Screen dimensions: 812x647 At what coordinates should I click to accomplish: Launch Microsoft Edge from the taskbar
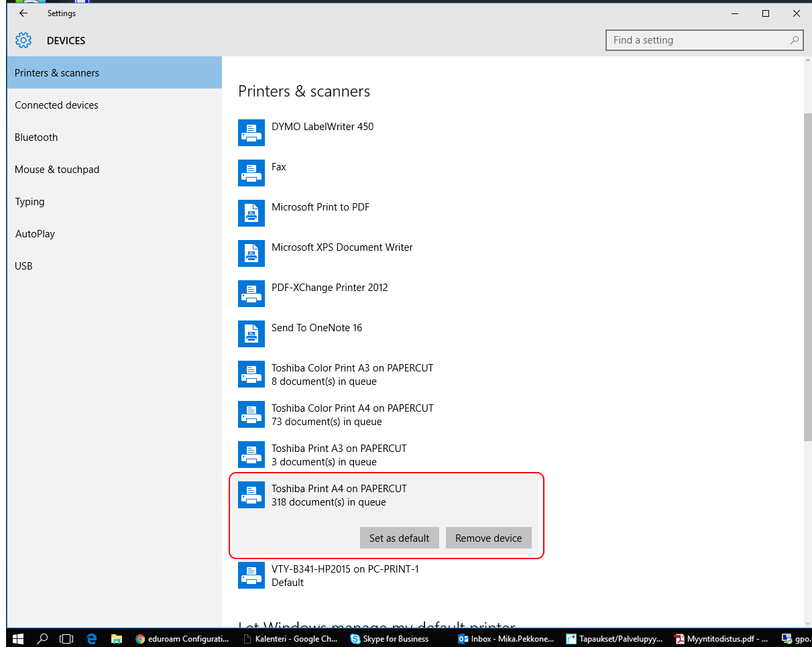pyautogui.click(x=92, y=639)
